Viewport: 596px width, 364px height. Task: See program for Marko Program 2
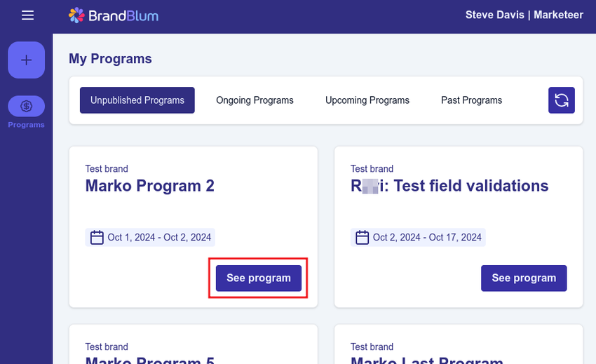(258, 278)
